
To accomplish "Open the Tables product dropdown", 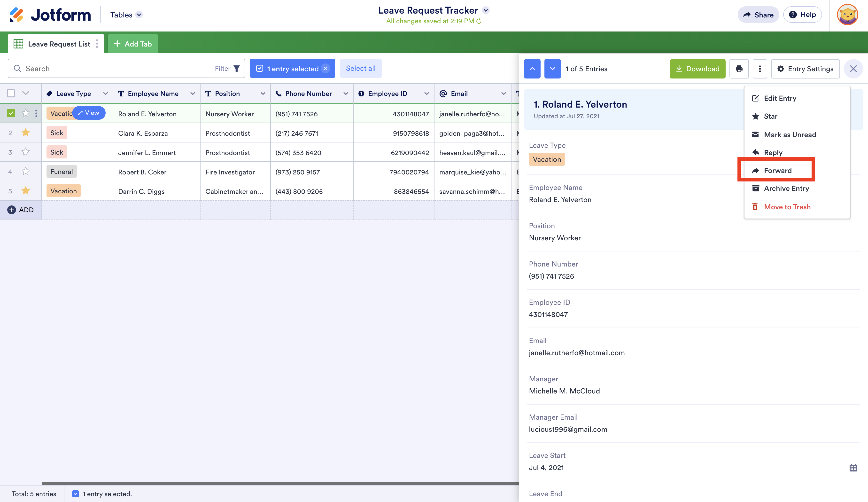I will [x=139, y=15].
